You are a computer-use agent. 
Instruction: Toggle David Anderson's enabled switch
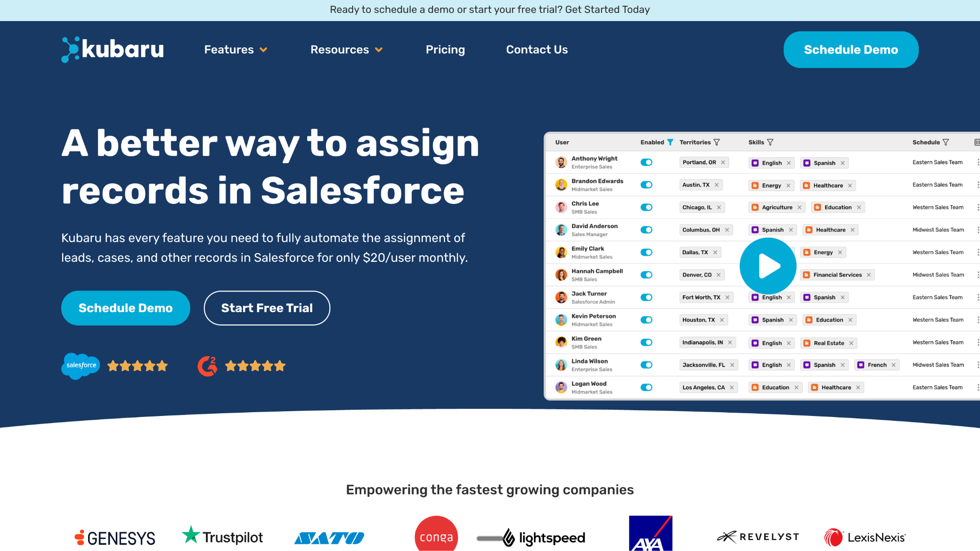[646, 230]
